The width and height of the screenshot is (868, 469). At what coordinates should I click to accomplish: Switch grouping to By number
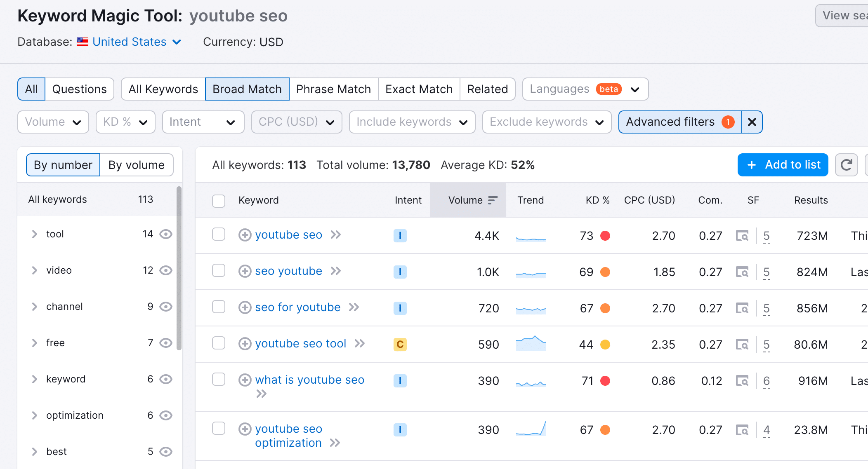point(63,165)
